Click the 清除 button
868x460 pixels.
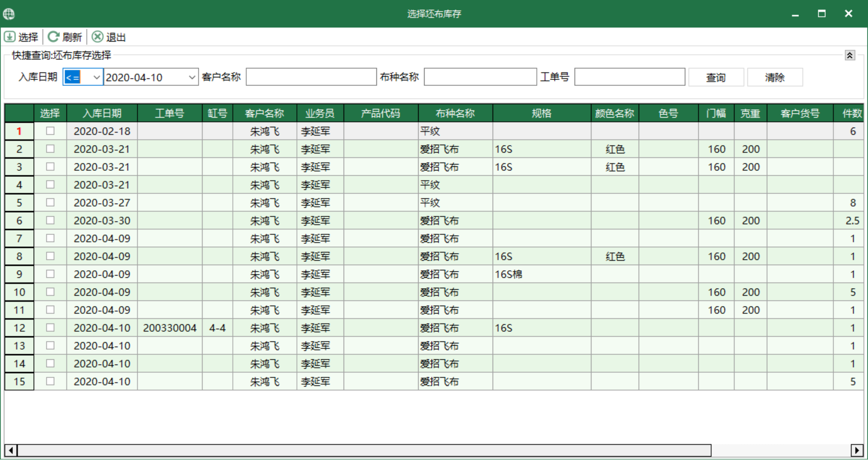(x=775, y=77)
